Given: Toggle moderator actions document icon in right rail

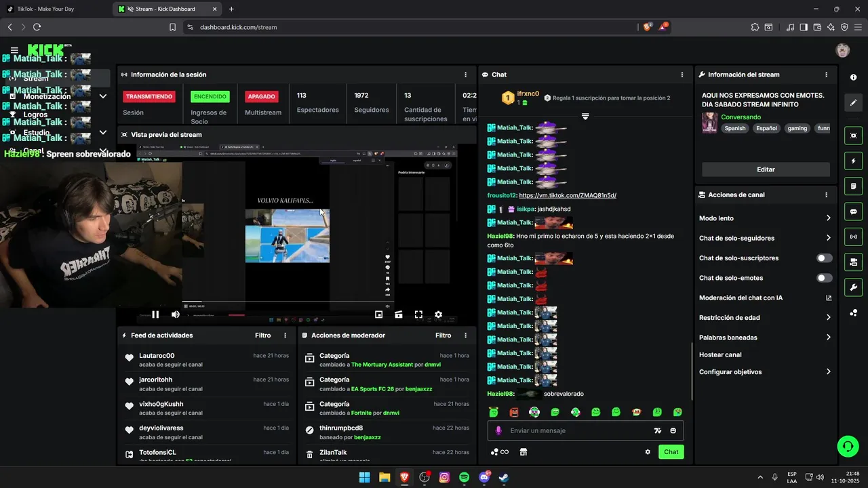Looking at the screenshot, I should tap(853, 186).
